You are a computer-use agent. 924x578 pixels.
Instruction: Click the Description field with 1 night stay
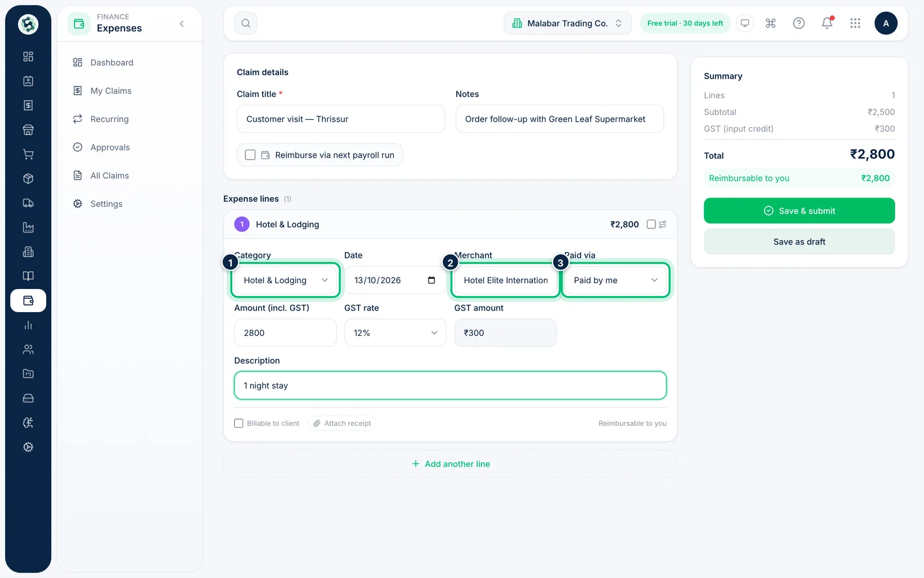point(450,386)
